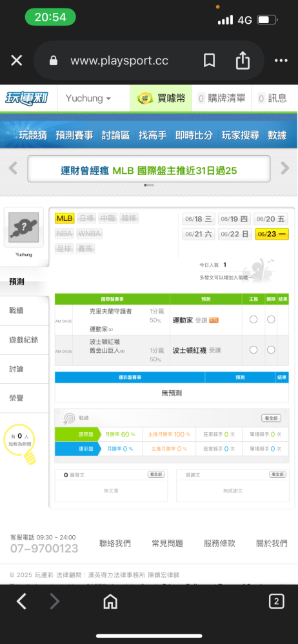Open 關於我們 footer link
Screen dimensions: 298x644
272,544
